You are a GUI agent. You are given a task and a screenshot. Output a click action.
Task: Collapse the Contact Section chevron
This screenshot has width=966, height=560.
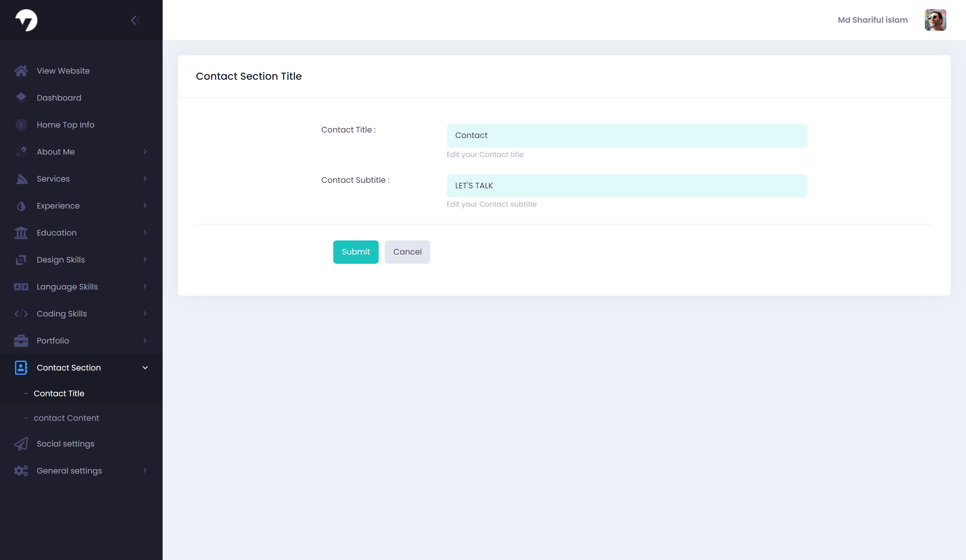[x=145, y=368]
